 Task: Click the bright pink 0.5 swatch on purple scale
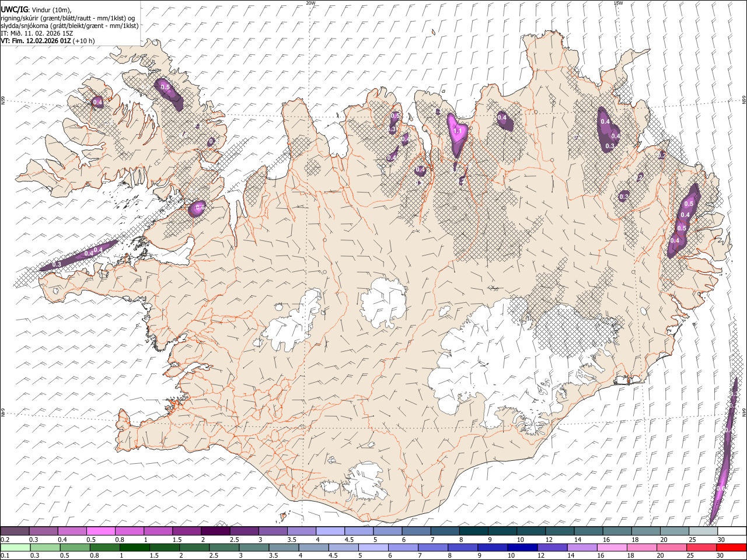(x=101, y=531)
